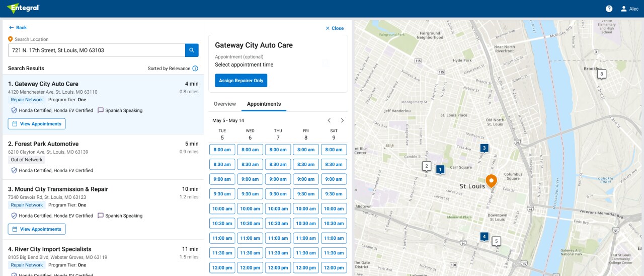Click Gateway City Repair Network badge
644x276 pixels.
27,100
